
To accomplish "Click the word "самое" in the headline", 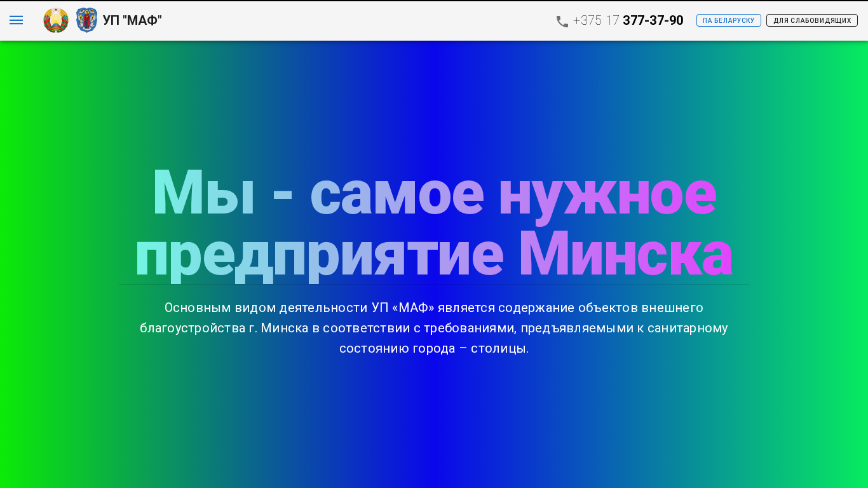I will pyautogui.click(x=397, y=194).
